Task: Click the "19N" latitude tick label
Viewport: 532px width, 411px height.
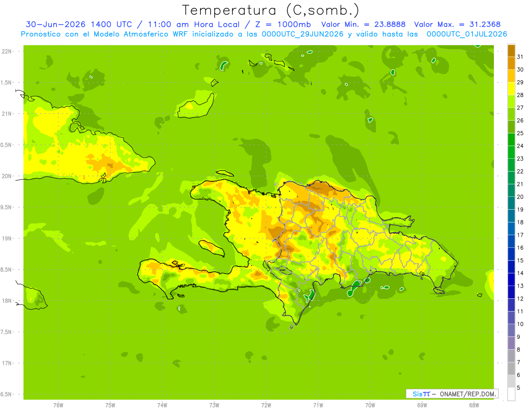Action: point(7,239)
